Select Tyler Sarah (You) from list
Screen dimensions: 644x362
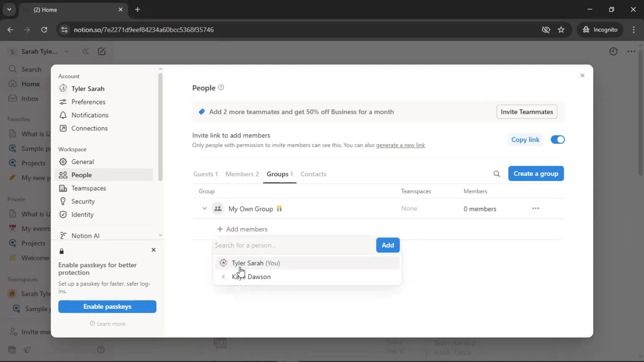(x=307, y=263)
